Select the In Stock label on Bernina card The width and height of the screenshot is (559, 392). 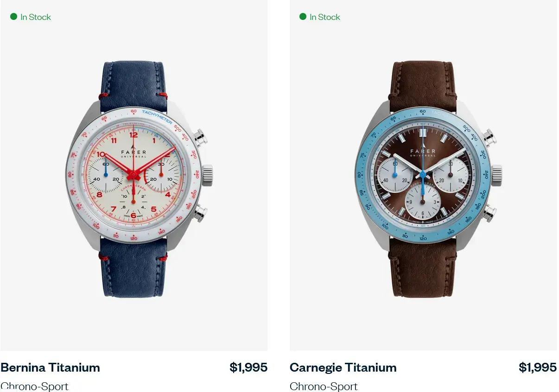[36, 17]
